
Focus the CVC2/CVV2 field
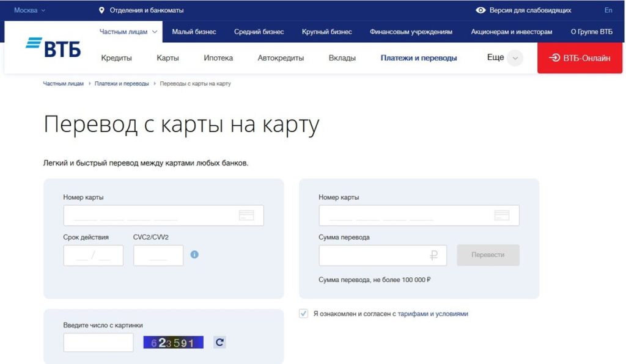coord(158,255)
